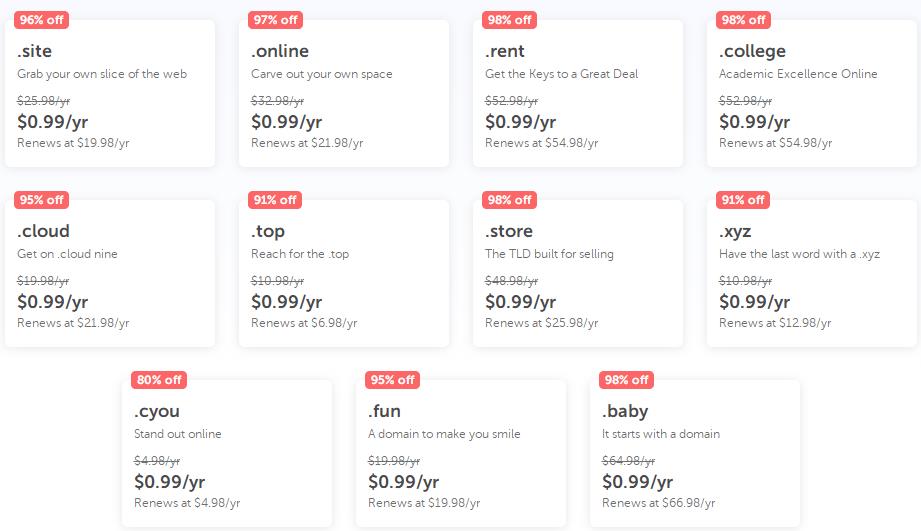
Task: Click "Renews at $66.98/yr" text
Action: point(658,503)
